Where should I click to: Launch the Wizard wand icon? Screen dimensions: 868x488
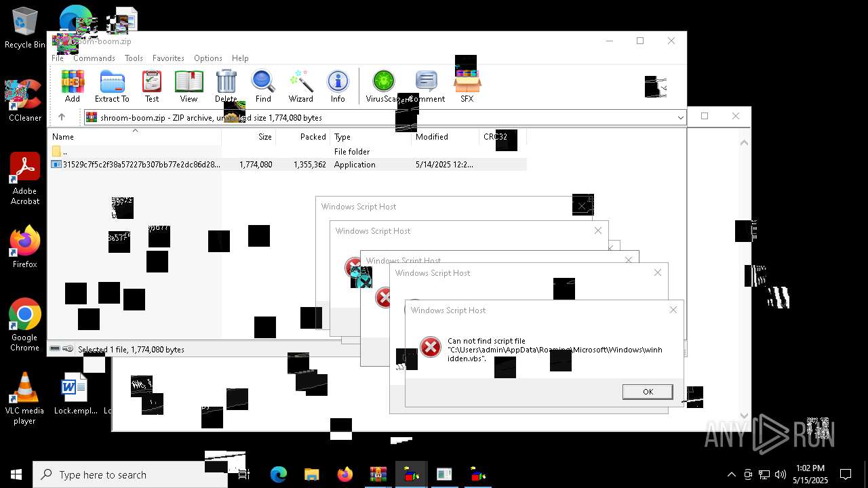(300, 86)
